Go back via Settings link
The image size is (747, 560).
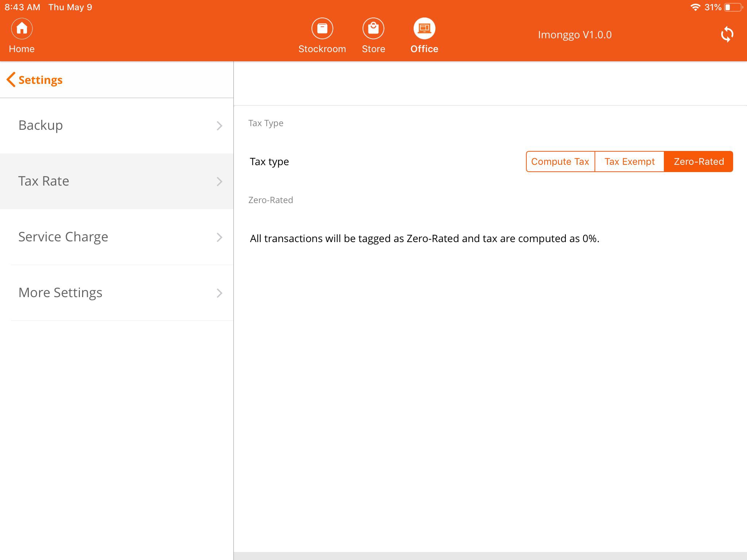click(40, 80)
